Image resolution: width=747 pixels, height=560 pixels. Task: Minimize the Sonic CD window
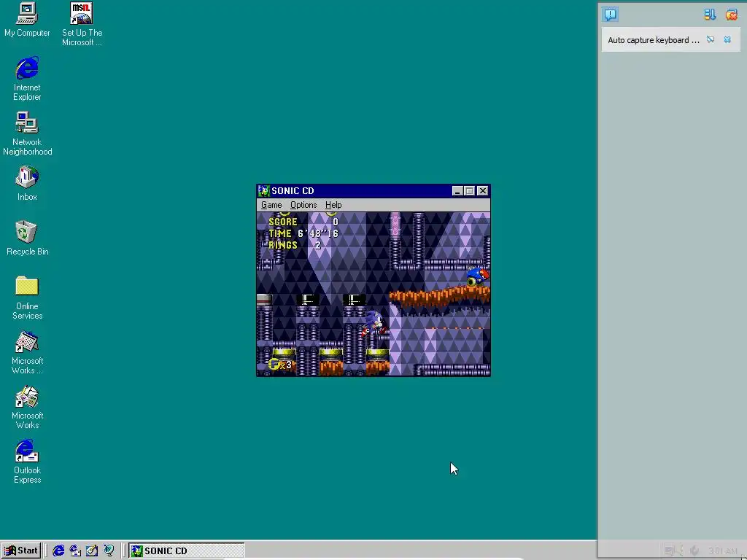pos(457,191)
